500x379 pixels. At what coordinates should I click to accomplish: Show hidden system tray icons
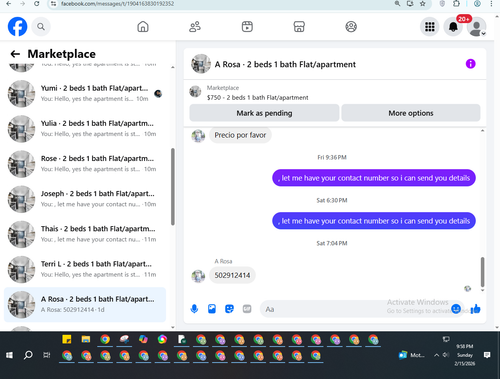436,355
